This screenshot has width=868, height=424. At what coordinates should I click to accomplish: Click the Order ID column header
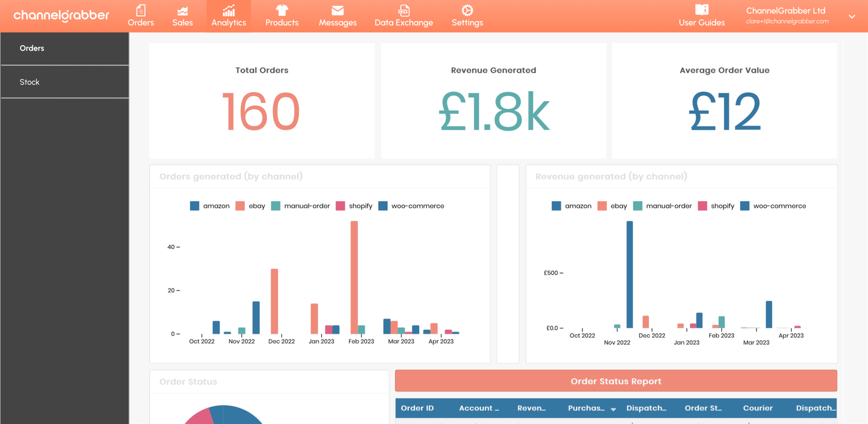417,408
